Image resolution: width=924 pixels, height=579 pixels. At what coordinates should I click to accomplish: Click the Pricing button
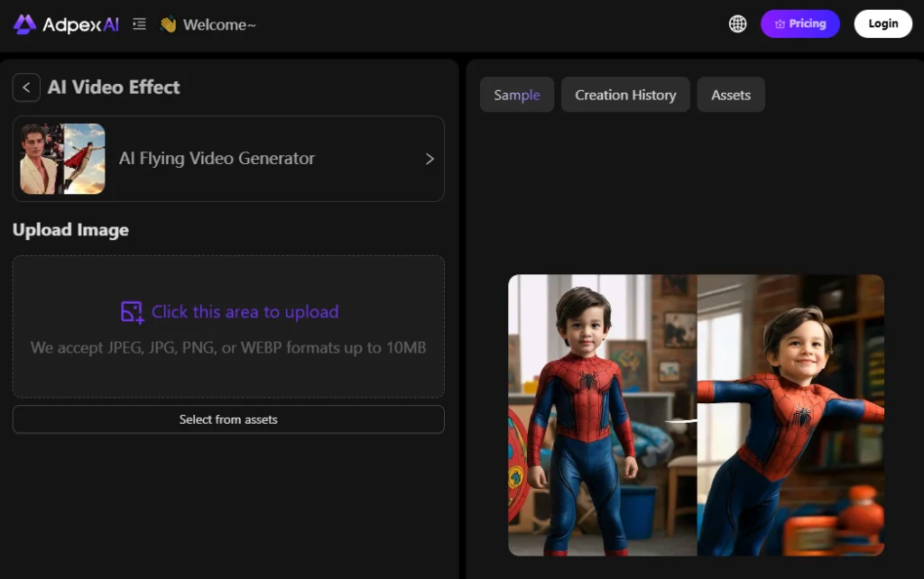pos(799,24)
